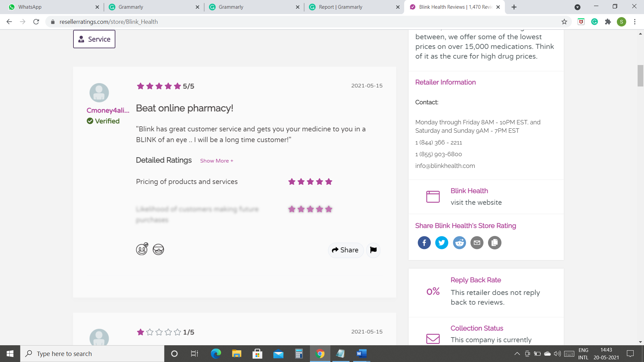
Task: Bookmark this page with star icon
Action: point(564,22)
